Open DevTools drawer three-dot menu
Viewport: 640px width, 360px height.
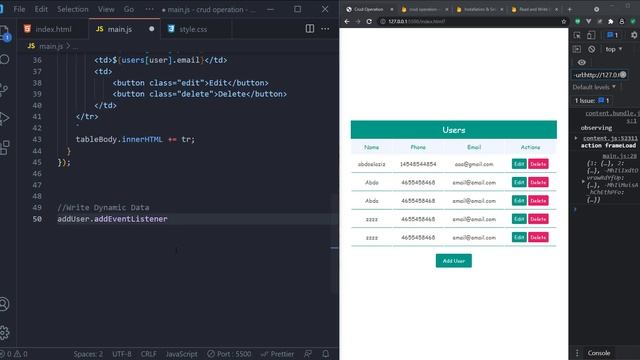point(577,353)
